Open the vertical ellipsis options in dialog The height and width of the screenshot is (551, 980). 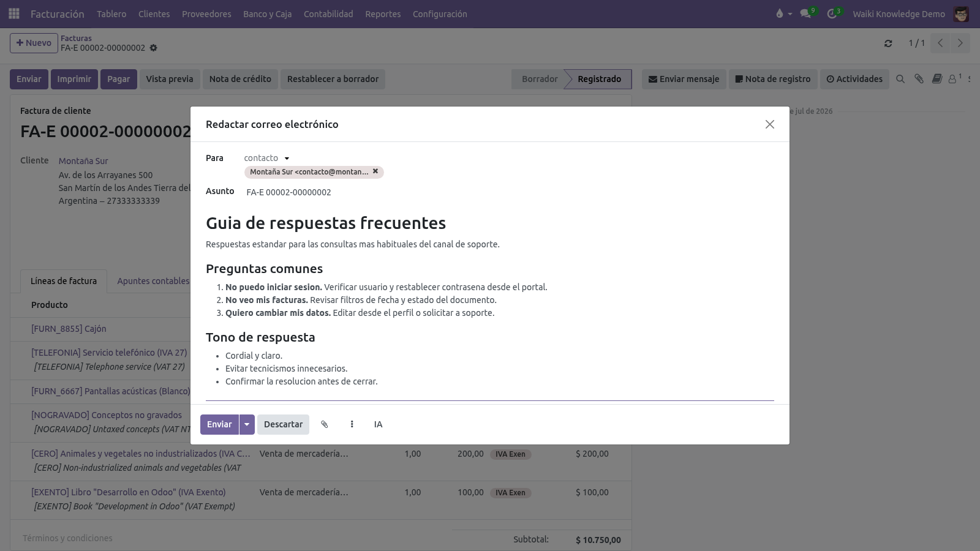352,424
